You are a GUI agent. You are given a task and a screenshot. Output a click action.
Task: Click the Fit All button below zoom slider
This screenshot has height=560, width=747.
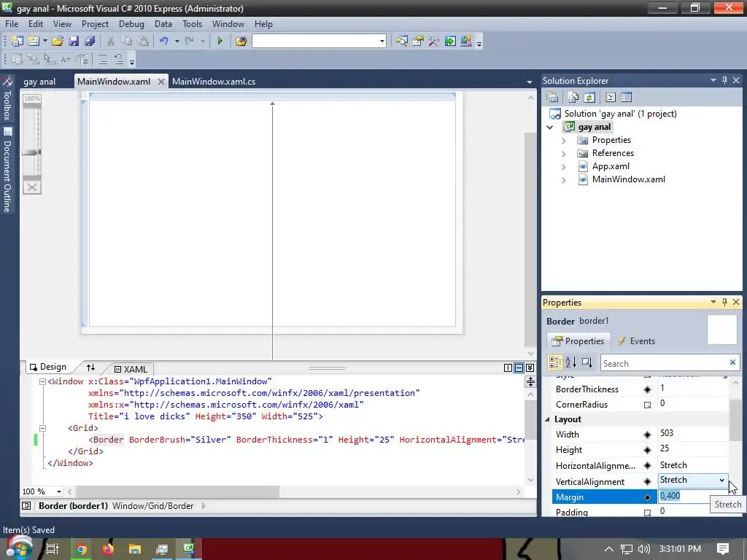tap(32, 187)
